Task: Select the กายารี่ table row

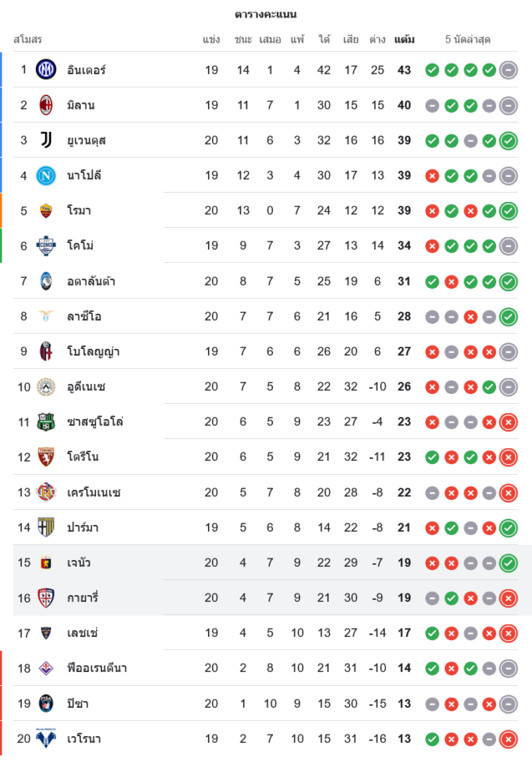Action: coord(267,598)
